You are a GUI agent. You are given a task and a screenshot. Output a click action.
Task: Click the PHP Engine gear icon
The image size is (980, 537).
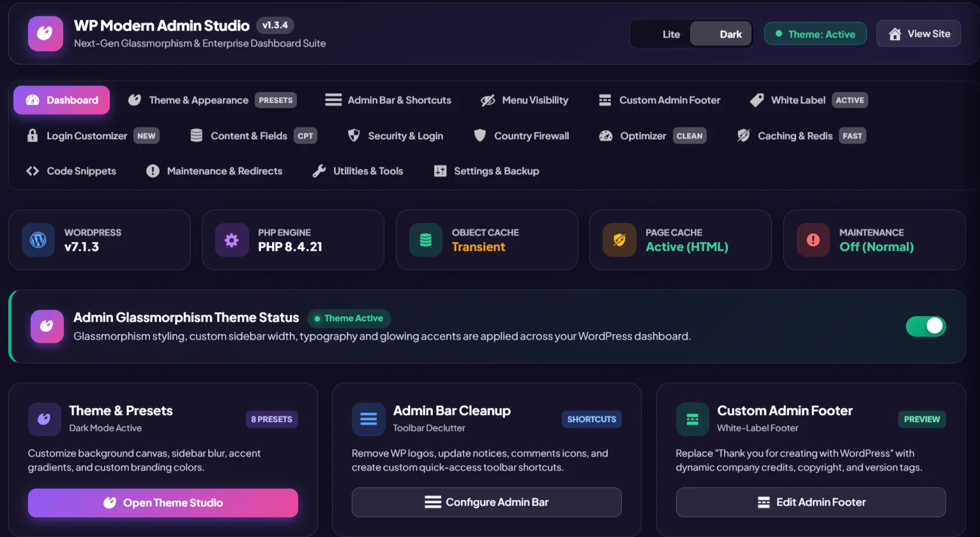pos(232,240)
